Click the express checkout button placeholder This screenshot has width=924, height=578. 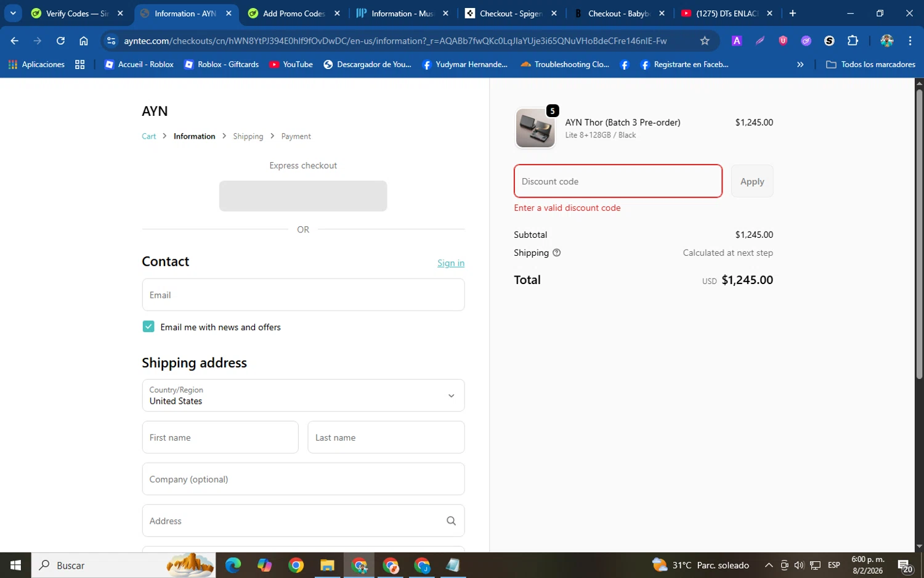click(303, 196)
